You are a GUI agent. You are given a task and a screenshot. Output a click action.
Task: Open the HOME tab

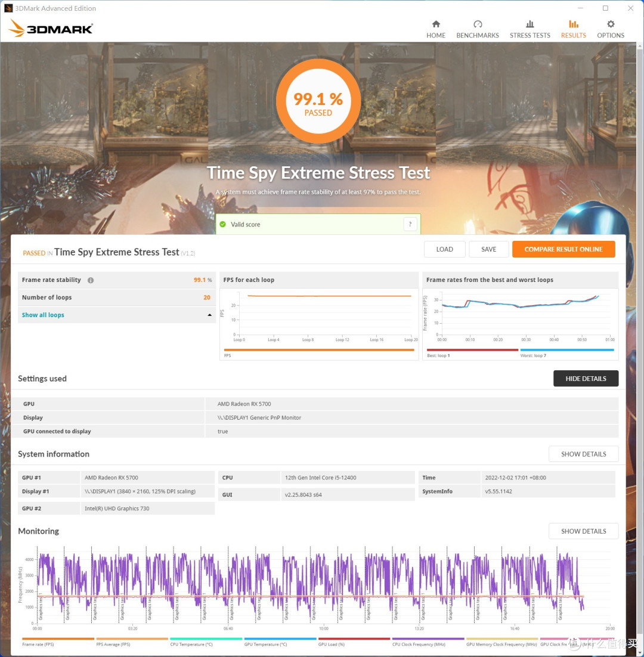[x=436, y=29]
